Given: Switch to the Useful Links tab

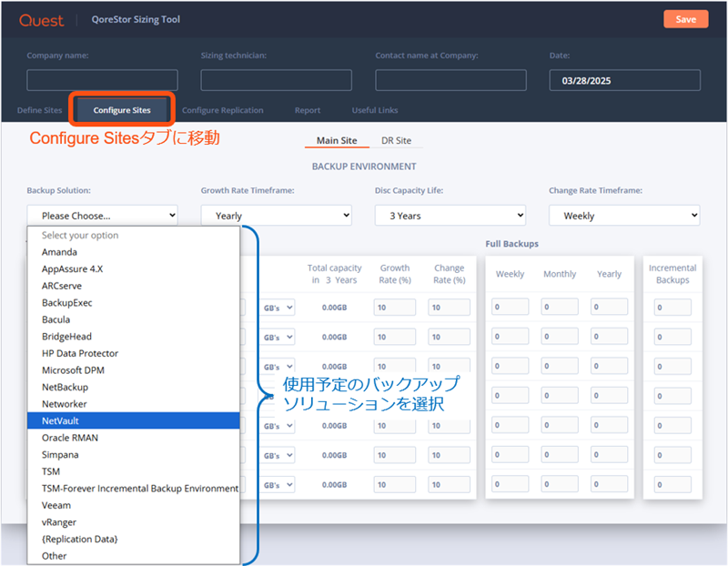Looking at the screenshot, I should [x=375, y=110].
